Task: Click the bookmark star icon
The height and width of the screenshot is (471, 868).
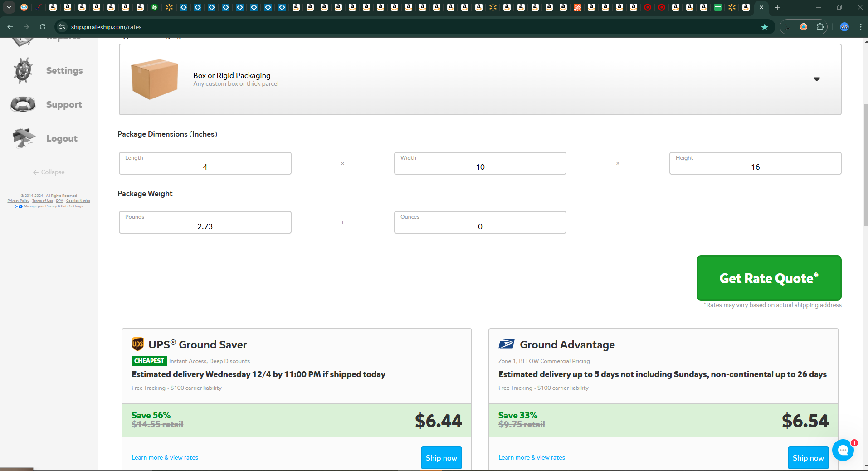Action: 765,27
